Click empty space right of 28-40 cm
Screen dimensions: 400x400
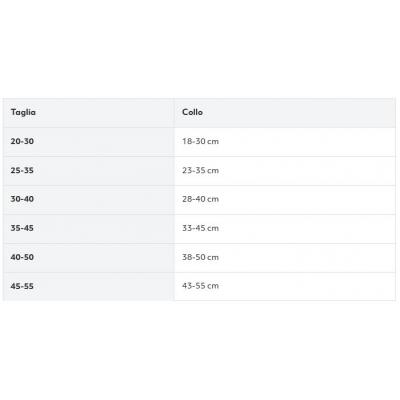tap(307, 199)
